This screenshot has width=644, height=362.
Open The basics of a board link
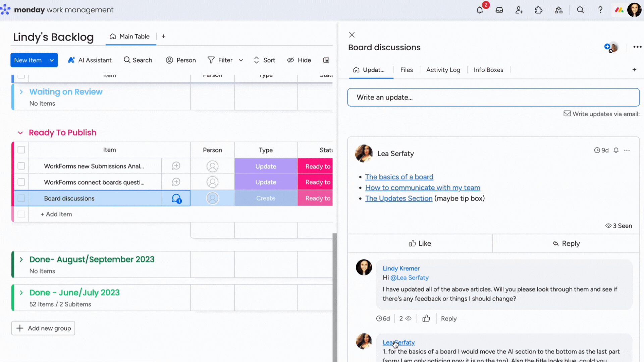coord(399,177)
